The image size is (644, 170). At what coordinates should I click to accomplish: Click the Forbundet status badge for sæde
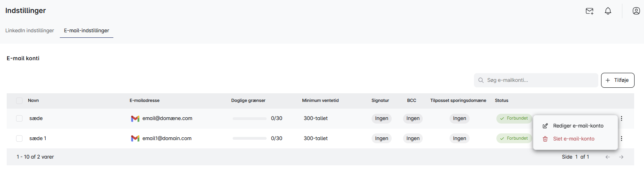tap(514, 118)
